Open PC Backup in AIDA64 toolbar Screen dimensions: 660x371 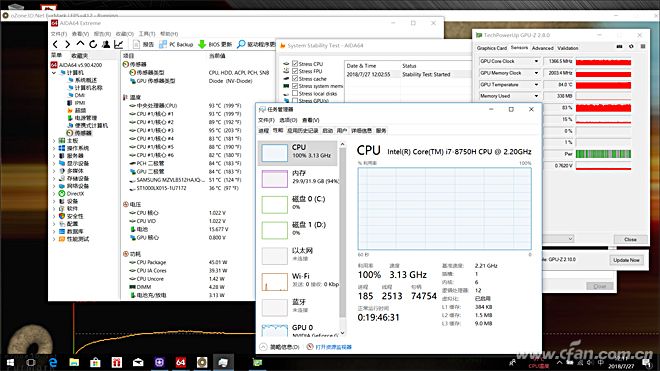[176, 44]
